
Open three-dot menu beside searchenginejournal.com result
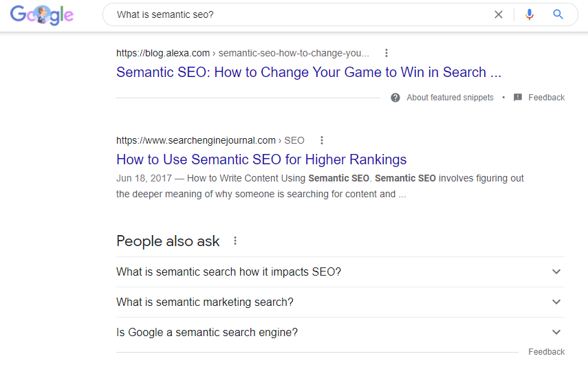(321, 140)
